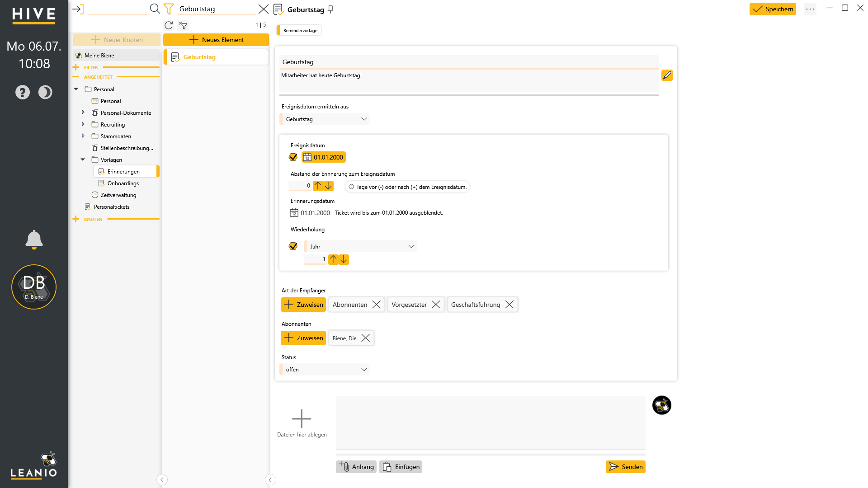The image size is (868, 488).
Task: Increase Abstand days with up arrow
Action: [x=318, y=186]
